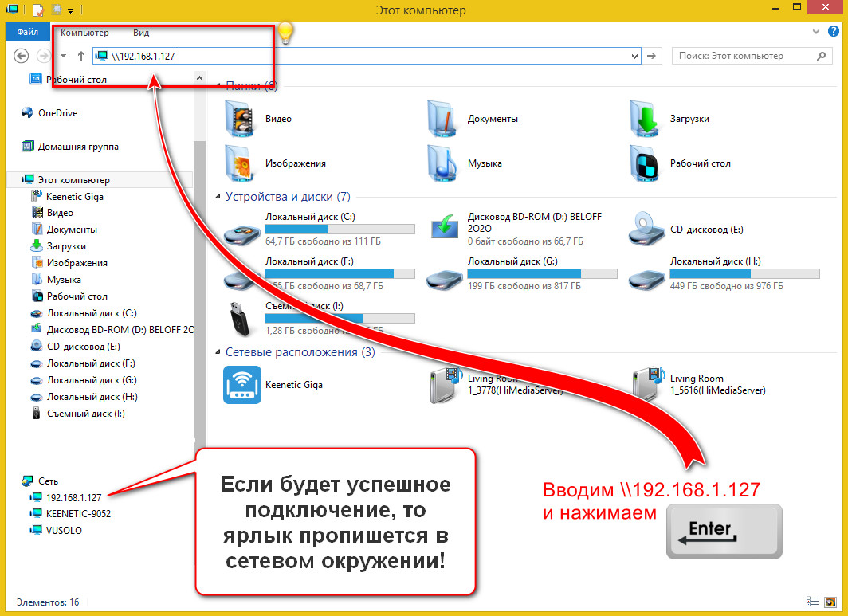Select Локальный диск (G:) in sidebar
The image size is (848, 616).
click(84, 380)
